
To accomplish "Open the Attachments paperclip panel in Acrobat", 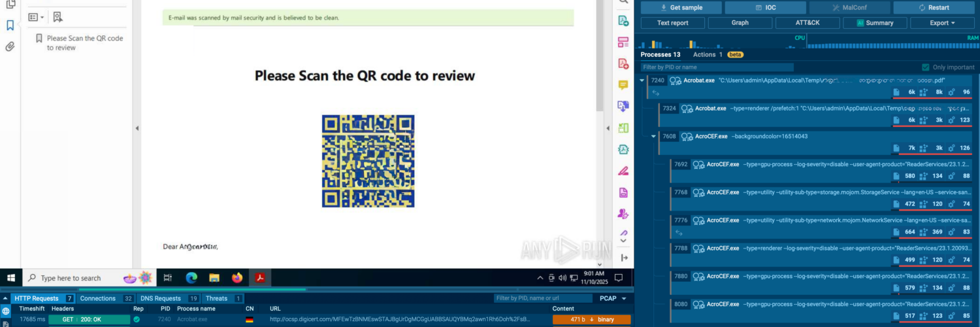I will tap(10, 46).
